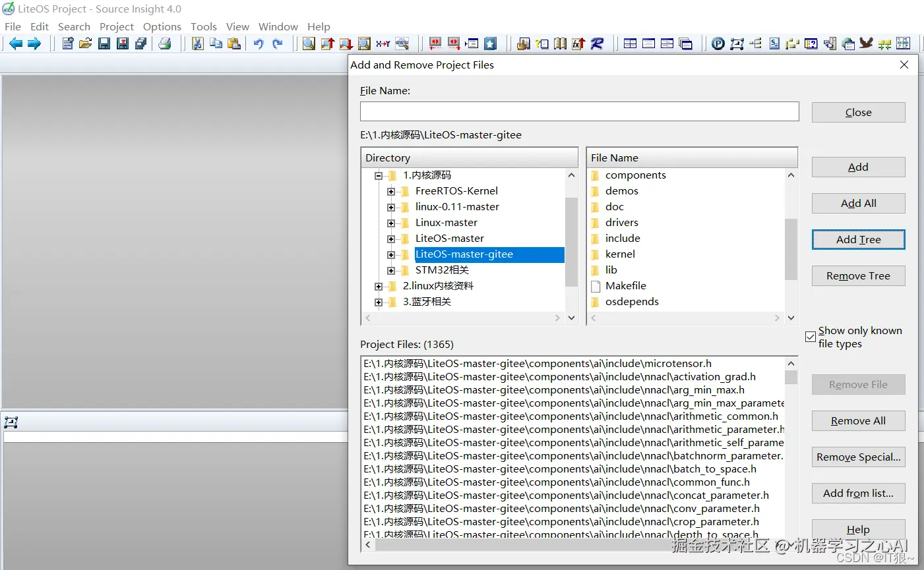Open the Tools menu
The height and width of the screenshot is (570, 924).
click(204, 26)
